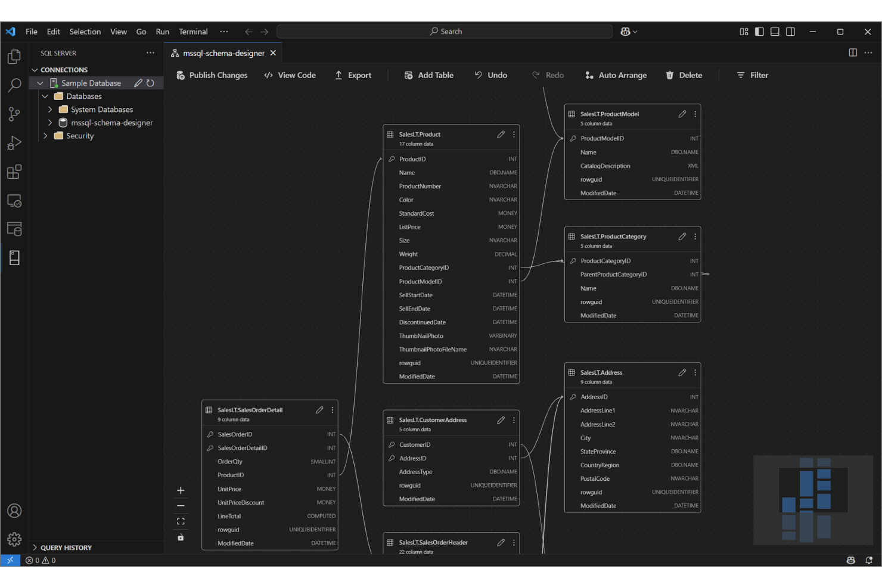The height and width of the screenshot is (588, 882).
Task: Open the Terminal menu
Action: [192, 31]
